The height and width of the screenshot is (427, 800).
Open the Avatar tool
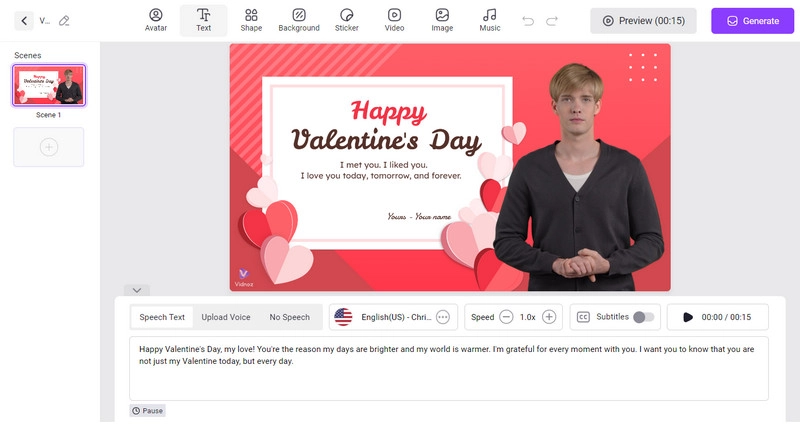155,20
